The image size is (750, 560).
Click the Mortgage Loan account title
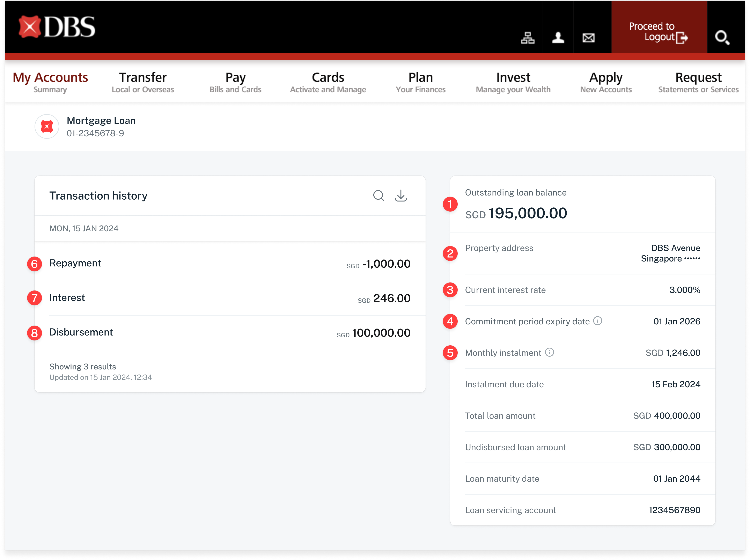coord(101,120)
